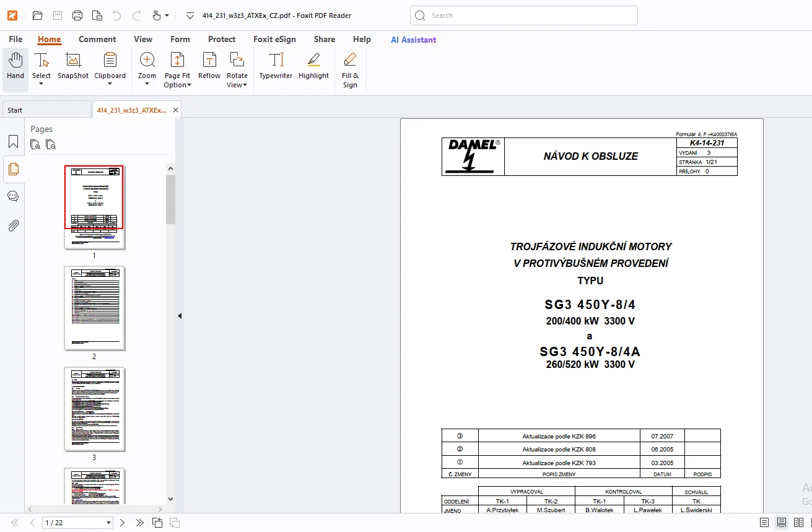The width and height of the screenshot is (812, 532).
Task: Click the enlarge thumbnails icon under Pages
Action: pos(36,145)
